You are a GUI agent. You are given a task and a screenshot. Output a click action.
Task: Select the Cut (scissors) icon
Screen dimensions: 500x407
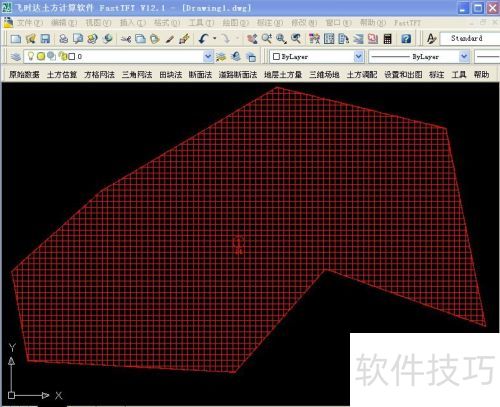pyautogui.click(x=126, y=39)
